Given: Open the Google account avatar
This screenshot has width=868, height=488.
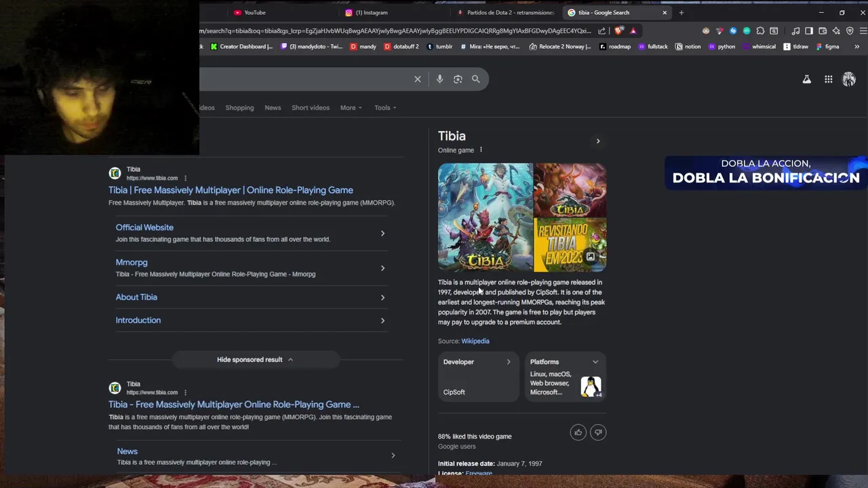Looking at the screenshot, I should [x=849, y=79].
